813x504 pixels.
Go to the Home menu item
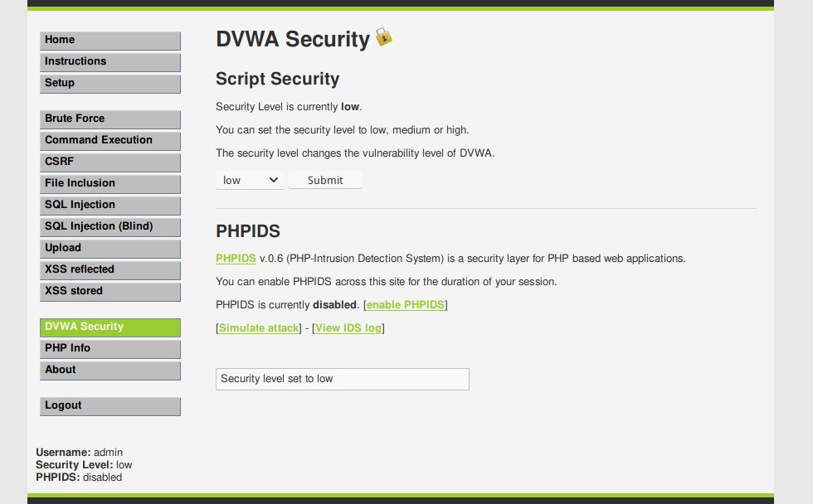(x=110, y=40)
